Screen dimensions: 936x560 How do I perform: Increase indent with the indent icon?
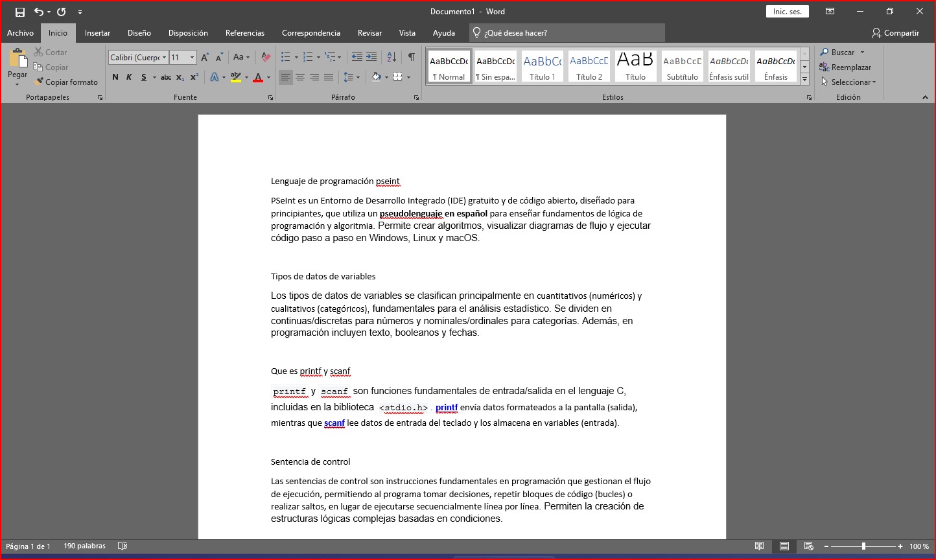pyautogui.click(x=371, y=57)
